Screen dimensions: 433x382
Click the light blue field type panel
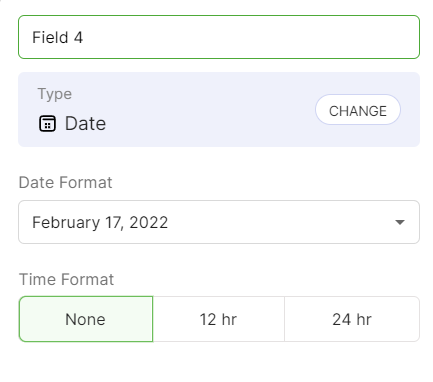click(219, 110)
